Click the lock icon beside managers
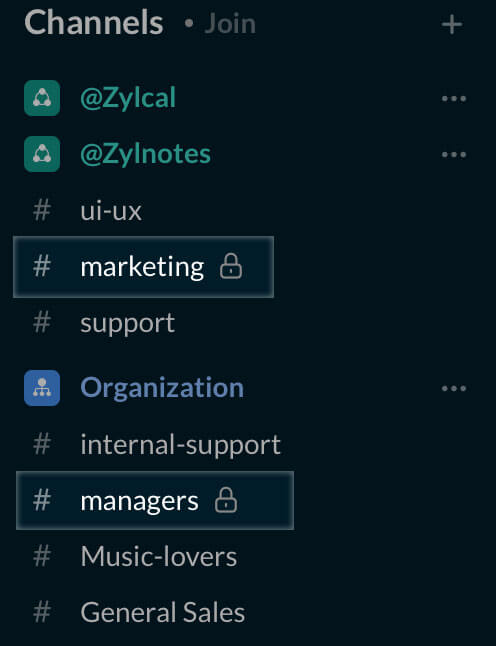 [x=226, y=500]
